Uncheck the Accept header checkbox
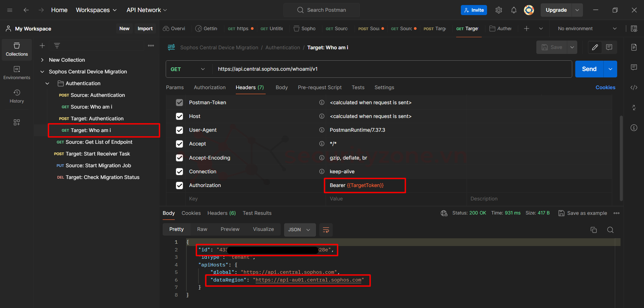Viewport: 644px width, 308px height. (179, 144)
